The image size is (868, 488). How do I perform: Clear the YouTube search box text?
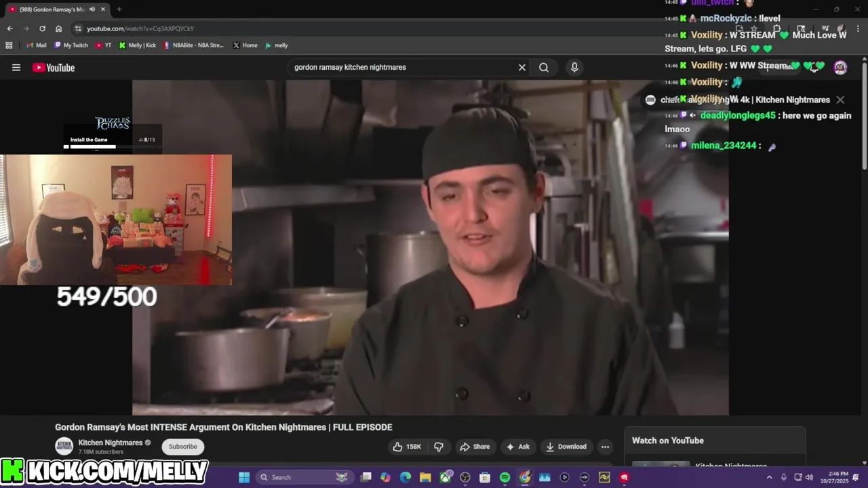[x=522, y=67]
